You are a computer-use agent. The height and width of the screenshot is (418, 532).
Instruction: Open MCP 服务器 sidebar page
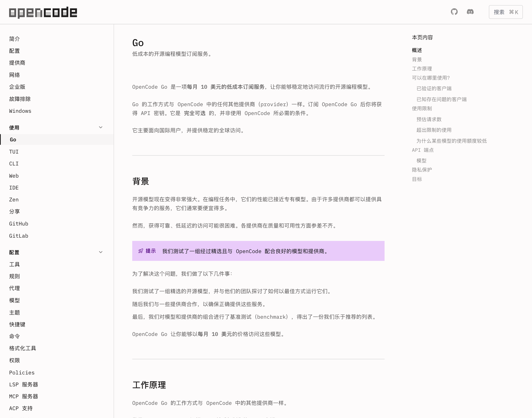(x=24, y=396)
